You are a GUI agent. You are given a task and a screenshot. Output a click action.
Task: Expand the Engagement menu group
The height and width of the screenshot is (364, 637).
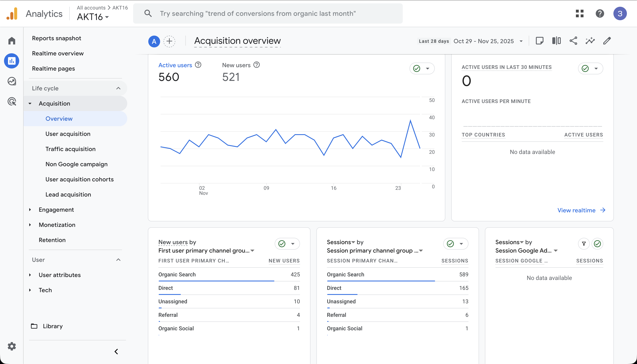pyautogui.click(x=56, y=210)
